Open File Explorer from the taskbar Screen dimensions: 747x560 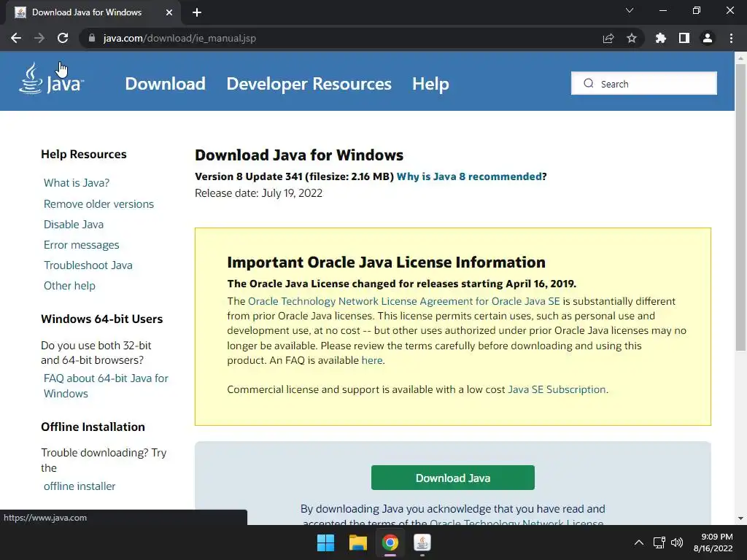pos(357,542)
